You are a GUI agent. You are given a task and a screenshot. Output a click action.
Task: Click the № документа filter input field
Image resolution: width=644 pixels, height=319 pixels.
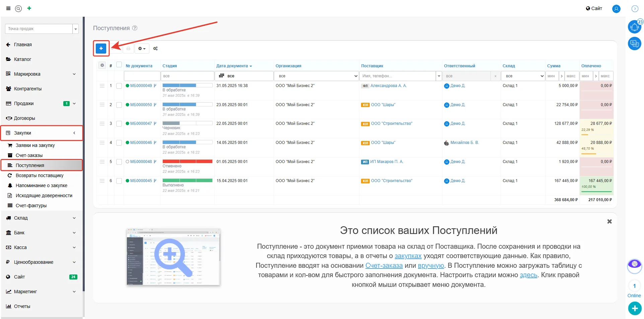coord(142,76)
